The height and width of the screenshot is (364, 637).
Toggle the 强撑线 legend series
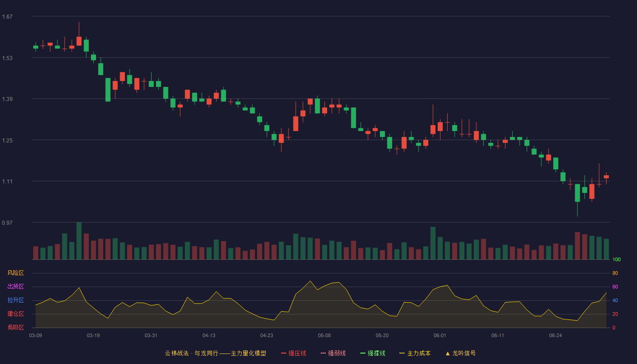click(373, 353)
